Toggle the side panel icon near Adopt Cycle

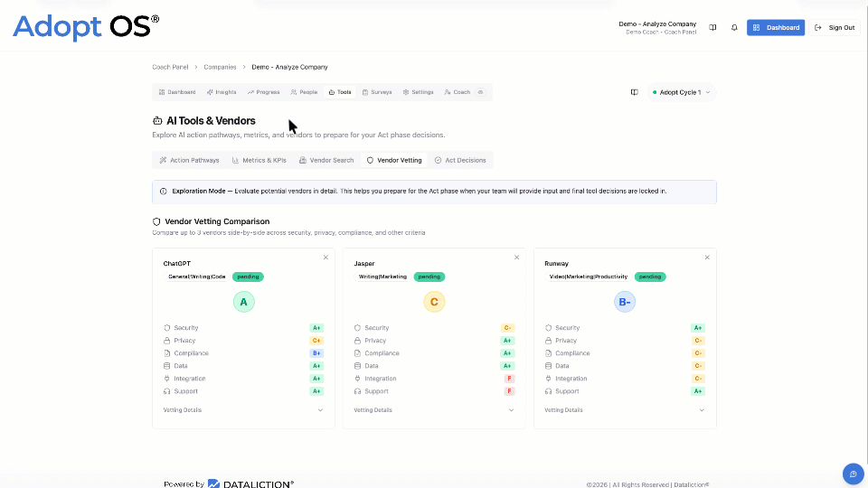(x=634, y=92)
